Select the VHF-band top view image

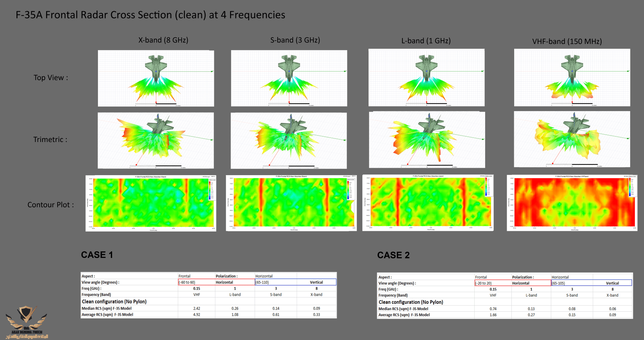point(572,78)
